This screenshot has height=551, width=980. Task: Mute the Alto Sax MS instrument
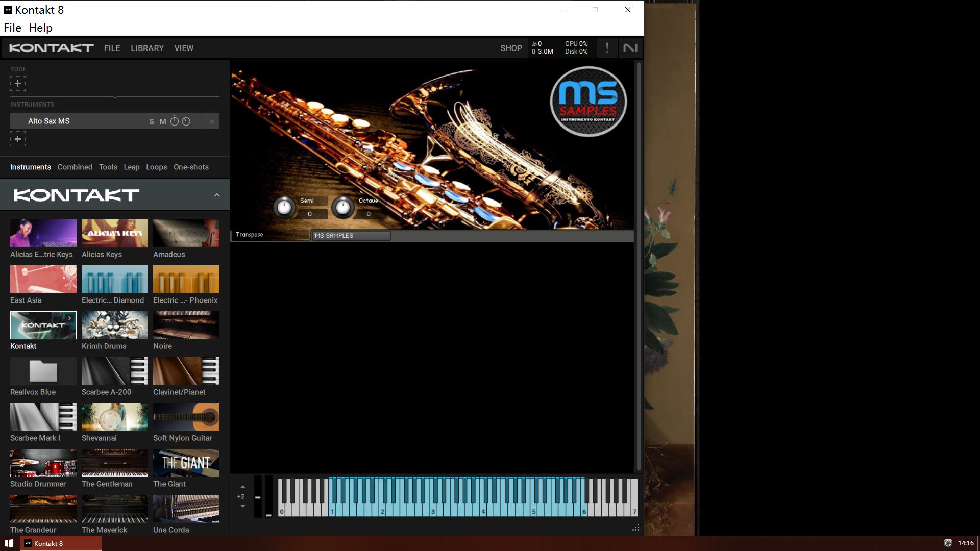pos(163,121)
